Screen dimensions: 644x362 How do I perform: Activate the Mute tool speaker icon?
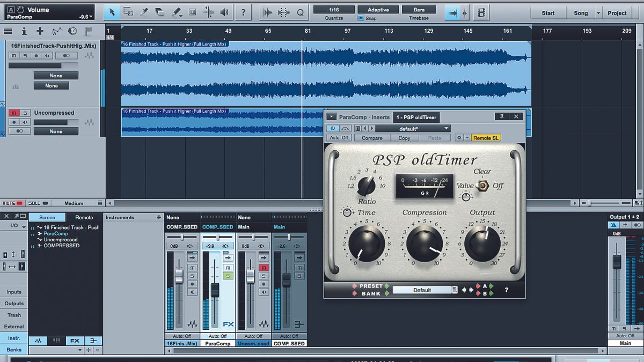coord(224,12)
